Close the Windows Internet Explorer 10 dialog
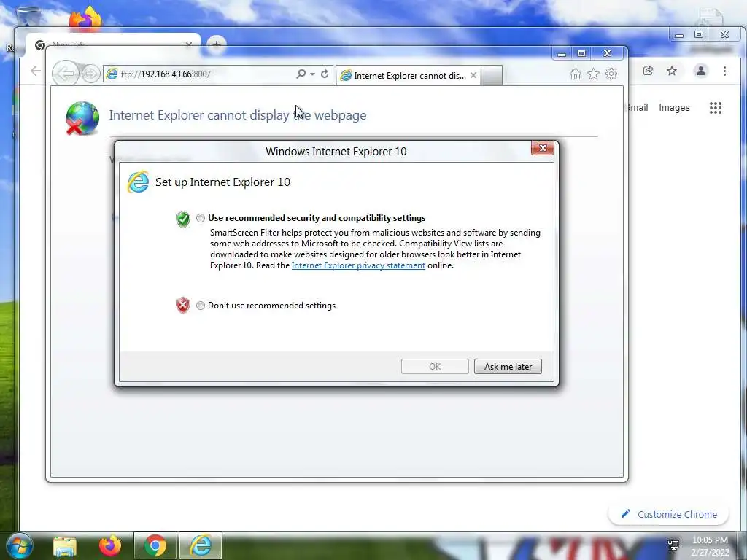Screen dimensions: 747x560 543,148
